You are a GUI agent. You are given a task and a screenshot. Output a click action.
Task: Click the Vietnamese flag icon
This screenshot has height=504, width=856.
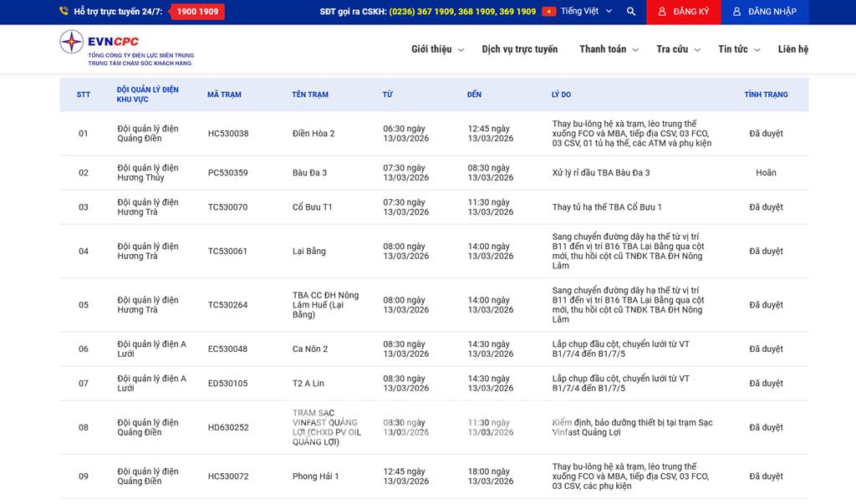549,12
